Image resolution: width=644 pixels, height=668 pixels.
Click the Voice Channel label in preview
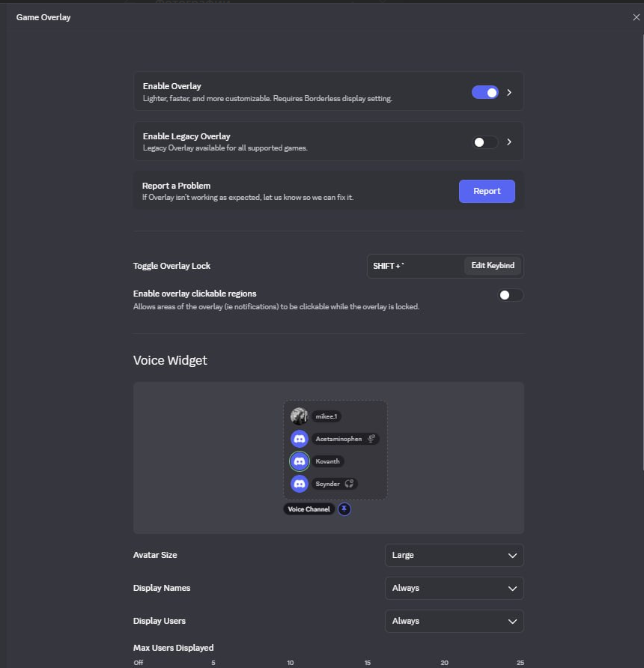(309, 509)
